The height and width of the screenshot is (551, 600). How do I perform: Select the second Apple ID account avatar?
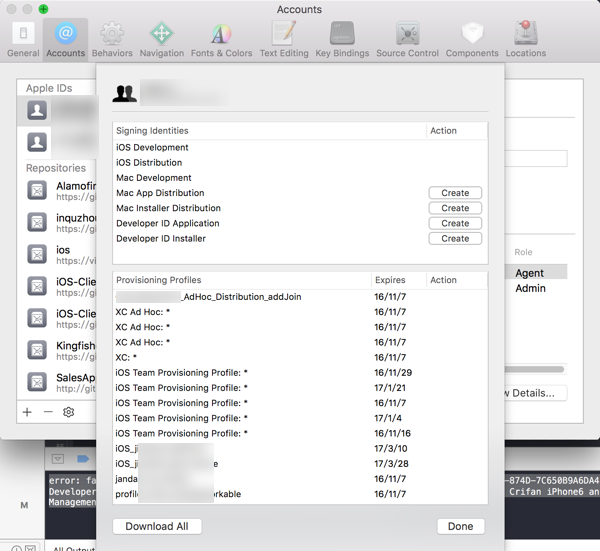point(37,142)
